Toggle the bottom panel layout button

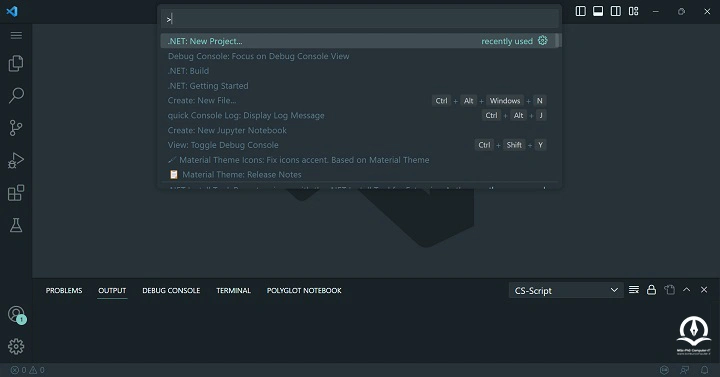pos(598,11)
